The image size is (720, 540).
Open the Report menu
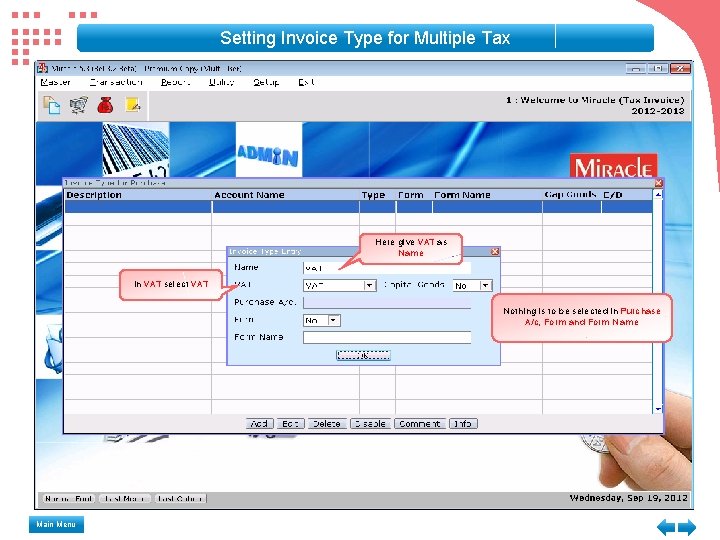[175, 82]
